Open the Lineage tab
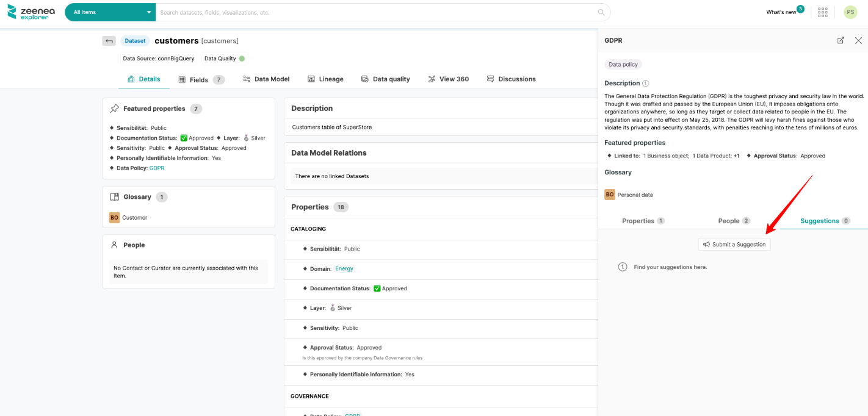Viewport: 868px width, 416px height. coord(325,79)
